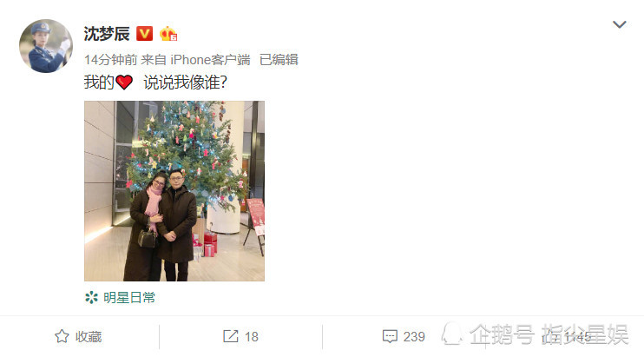644x357 pixels.
Task: Click the orange V verified badge
Action: (144, 34)
